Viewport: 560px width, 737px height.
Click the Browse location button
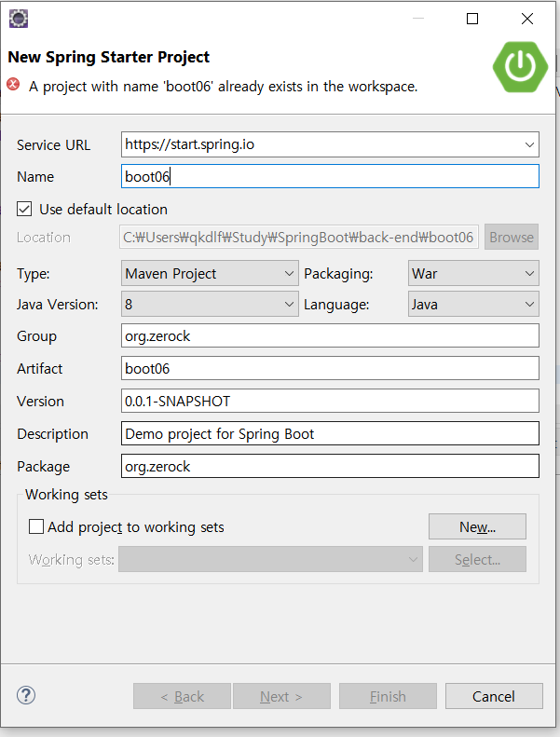click(x=512, y=237)
